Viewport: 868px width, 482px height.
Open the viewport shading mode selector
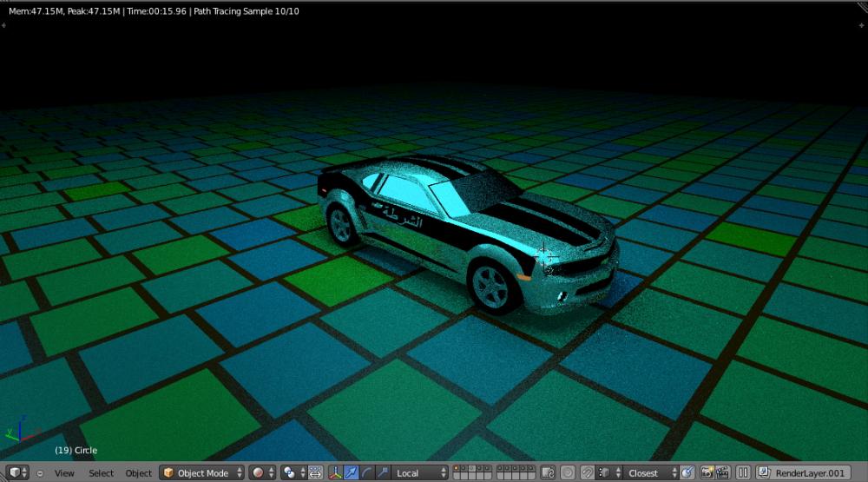(x=262, y=472)
